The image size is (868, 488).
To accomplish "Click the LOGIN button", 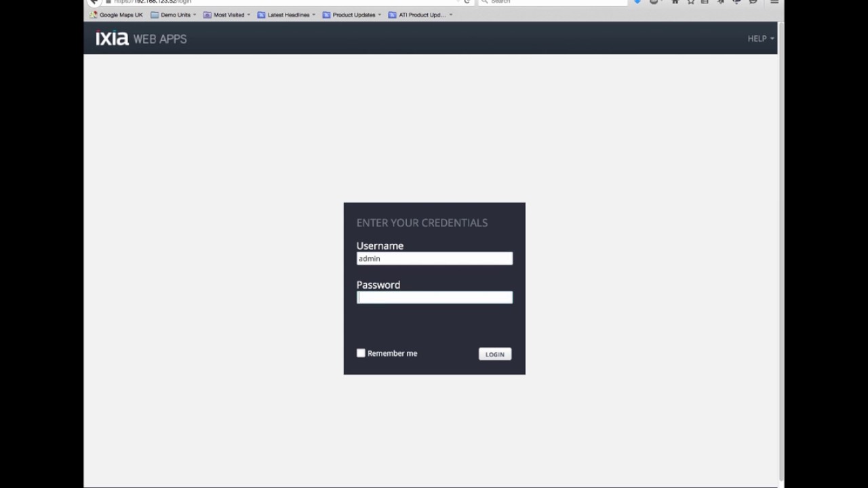I will [495, 354].
